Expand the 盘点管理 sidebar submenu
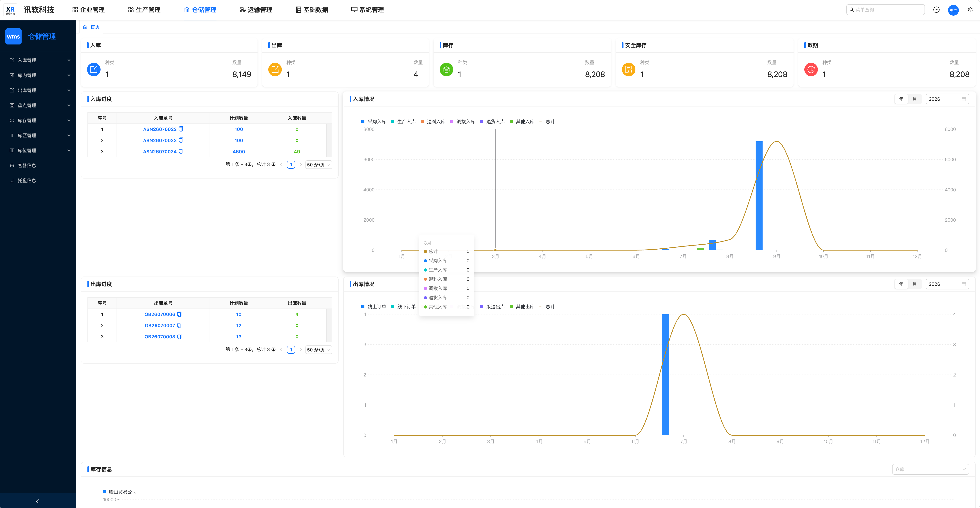The image size is (980, 508). click(x=38, y=105)
